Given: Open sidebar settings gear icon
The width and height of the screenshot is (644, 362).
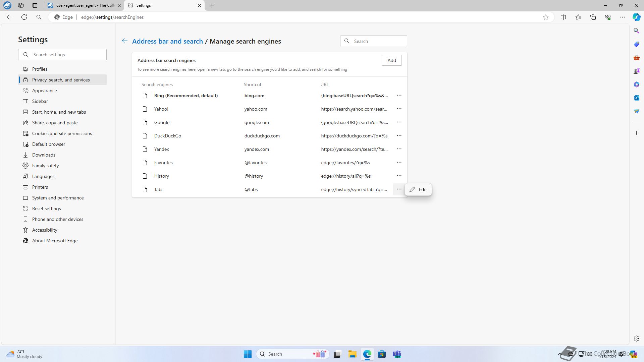Looking at the screenshot, I should point(636,339).
